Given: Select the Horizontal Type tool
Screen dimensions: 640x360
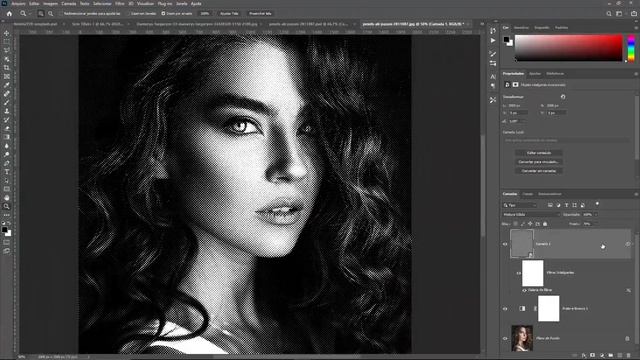Looking at the screenshot, I should point(7,172).
